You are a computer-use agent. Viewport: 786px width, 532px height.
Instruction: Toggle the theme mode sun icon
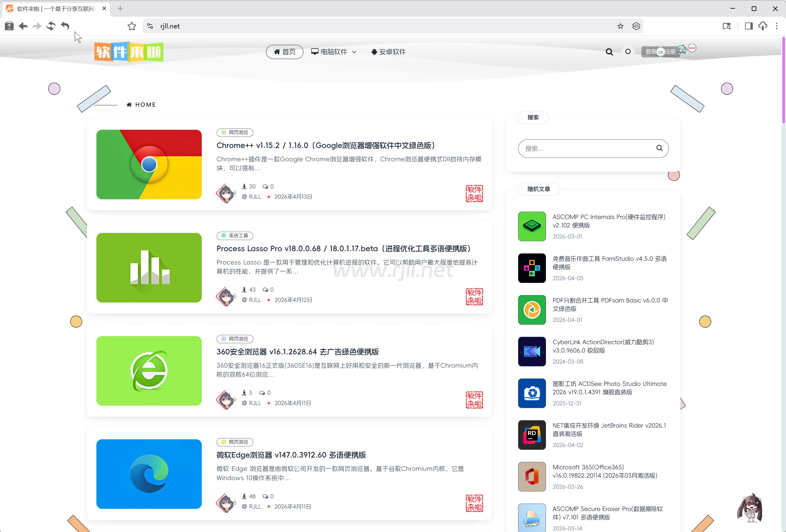[x=628, y=51]
